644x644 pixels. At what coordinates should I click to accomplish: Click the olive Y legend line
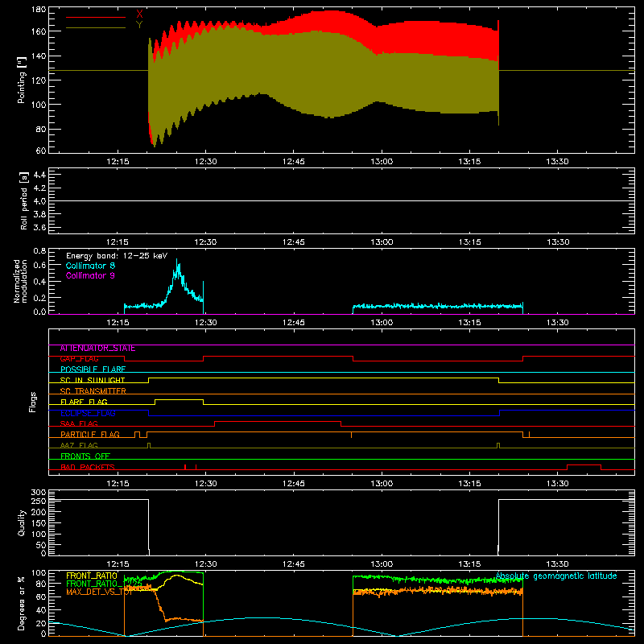[96, 27]
